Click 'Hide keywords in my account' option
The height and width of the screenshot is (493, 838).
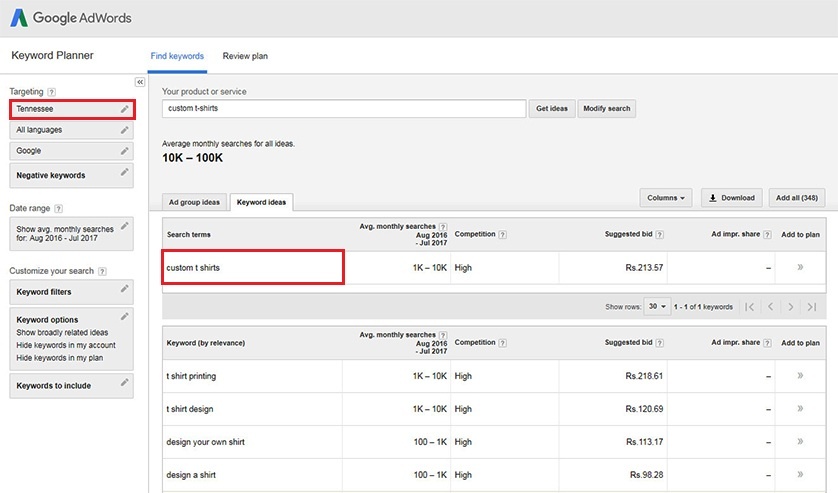point(66,345)
